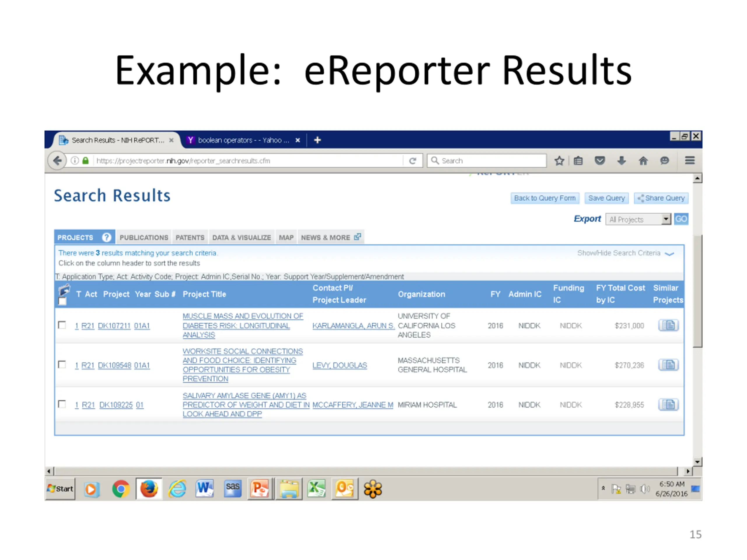View similar projects icon for DK107211
Image resolution: width=747 pixels, height=560 pixels.
click(668, 325)
